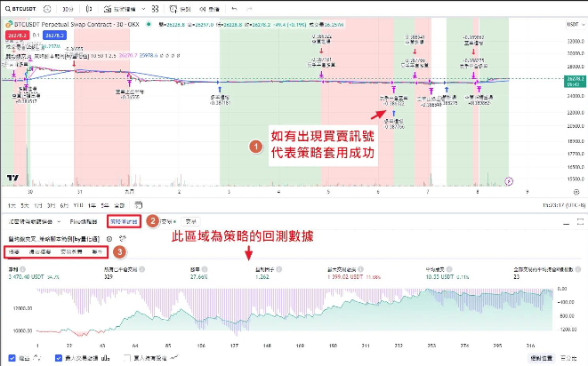Click the clock time UTC+8 display
Screen dimensions: 588x366
[564, 205]
